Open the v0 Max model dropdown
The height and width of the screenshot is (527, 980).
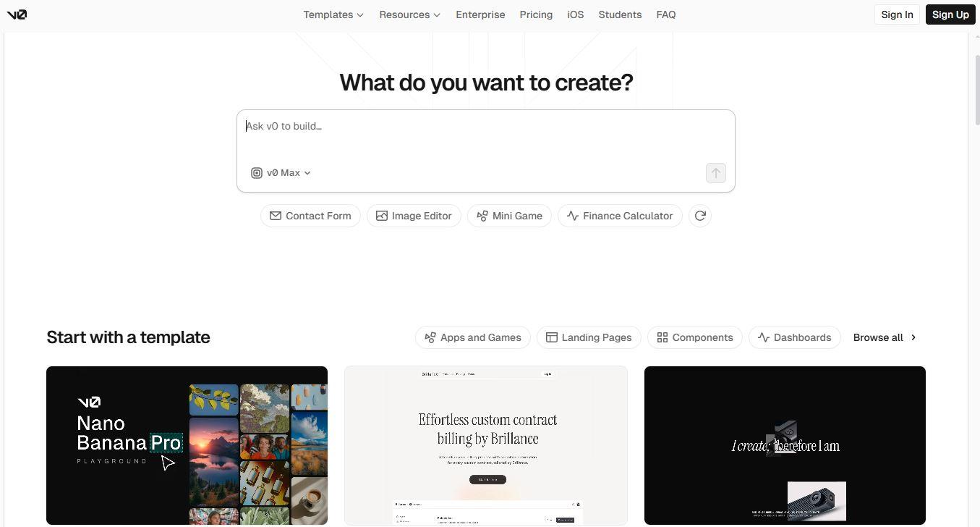click(281, 173)
